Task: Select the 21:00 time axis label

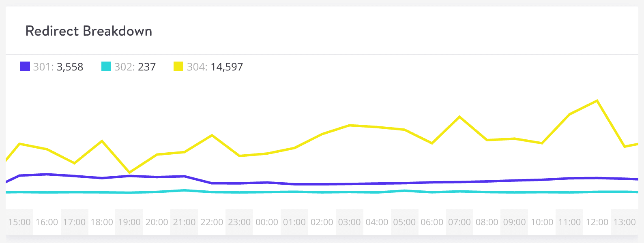Action: (x=184, y=222)
